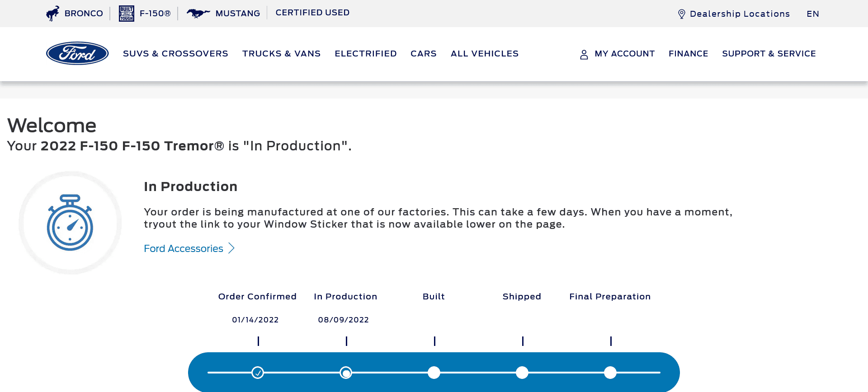Click the Order Confirmed checkmark circle
Screen dimensions: 868x392
pyautogui.click(x=258, y=373)
